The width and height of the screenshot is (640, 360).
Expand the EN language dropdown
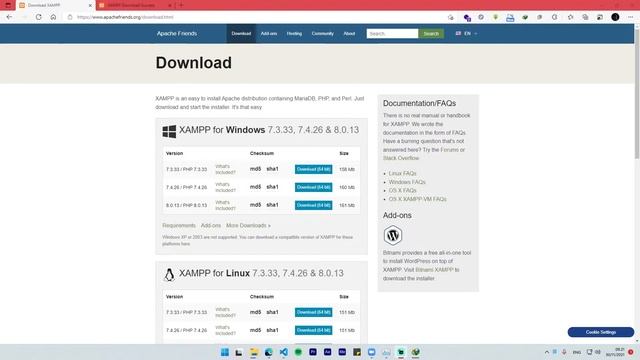(467, 33)
